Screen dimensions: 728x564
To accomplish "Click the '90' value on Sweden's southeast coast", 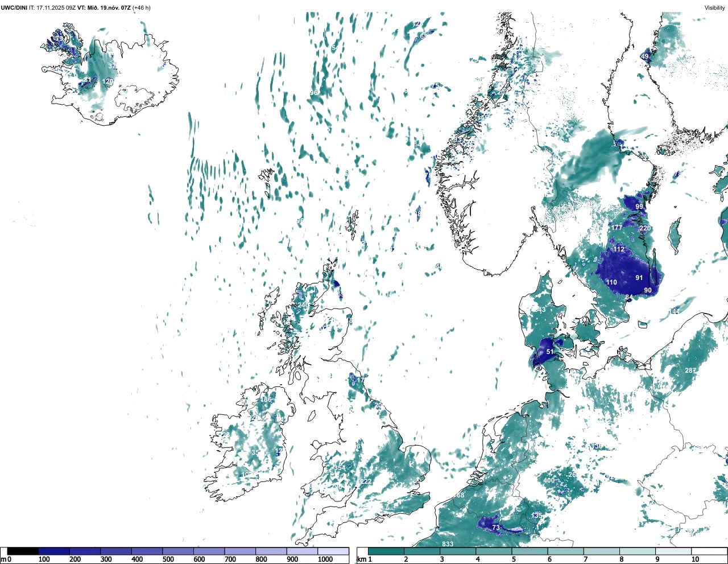I will pyautogui.click(x=648, y=290).
